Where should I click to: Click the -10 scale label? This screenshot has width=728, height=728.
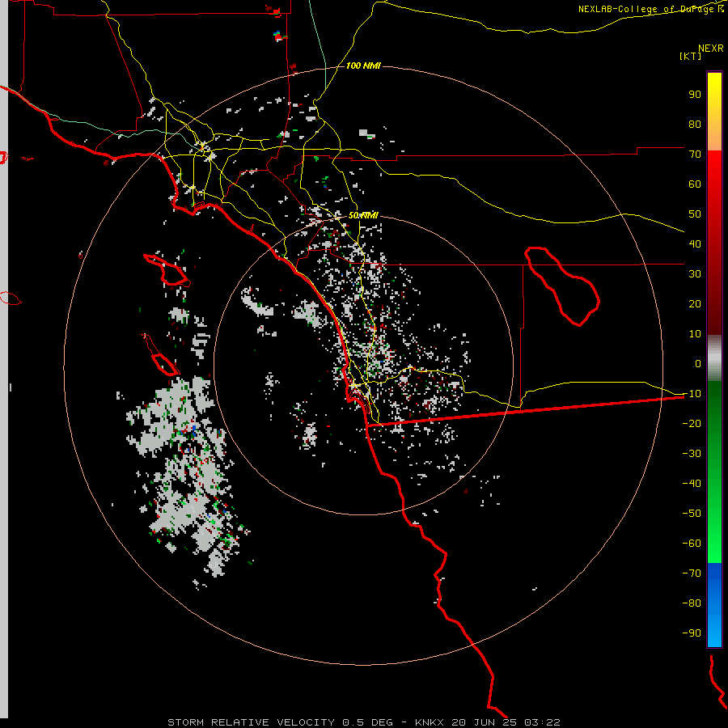pos(692,394)
